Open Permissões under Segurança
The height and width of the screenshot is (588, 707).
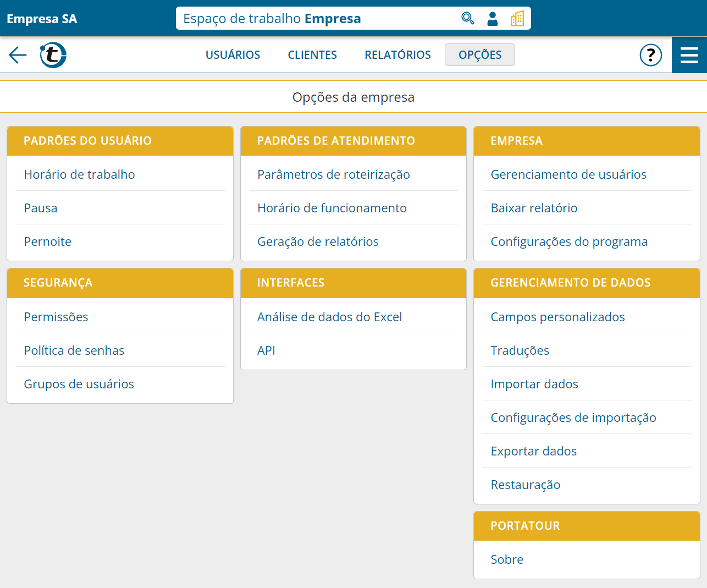[x=120, y=317]
